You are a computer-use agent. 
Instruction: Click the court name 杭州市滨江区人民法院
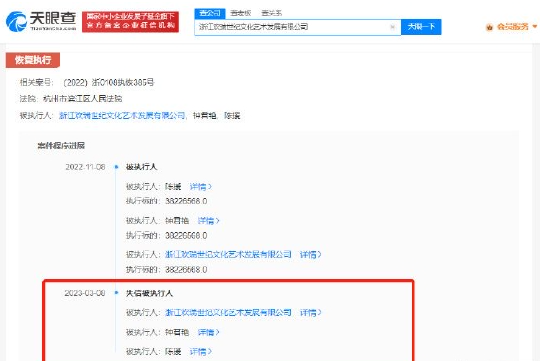click(x=82, y=99)
